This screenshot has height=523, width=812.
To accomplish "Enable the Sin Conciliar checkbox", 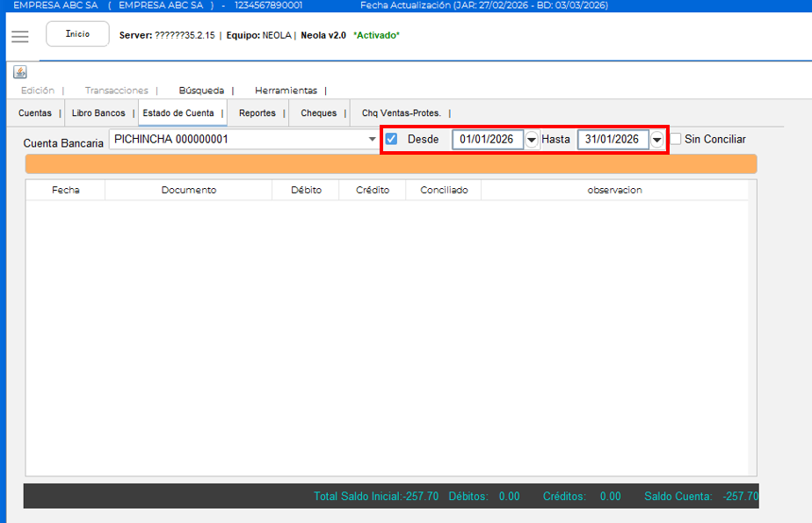I will point(676,139).
